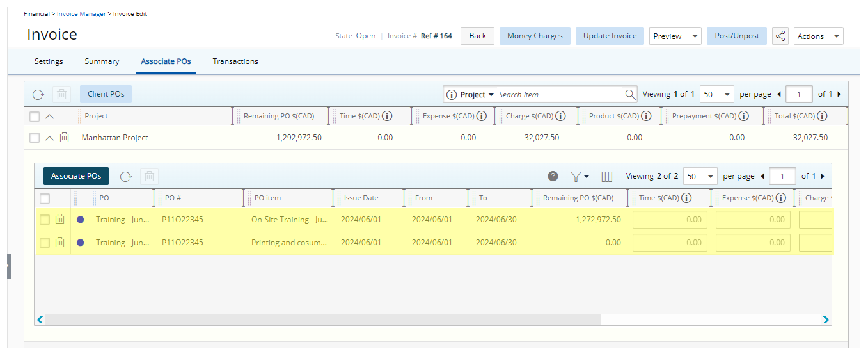Click Time $(CAD) info icon in PO grid
The width and height of the screenshot is (868, 356).
(687, 198)
